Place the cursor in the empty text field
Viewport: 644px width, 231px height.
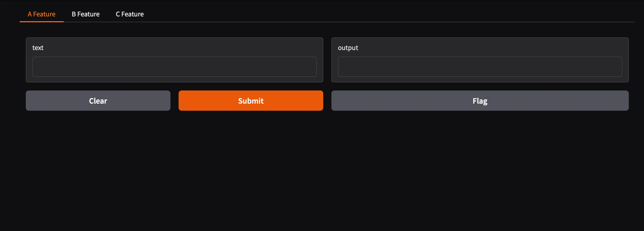[x=174, y=67]
